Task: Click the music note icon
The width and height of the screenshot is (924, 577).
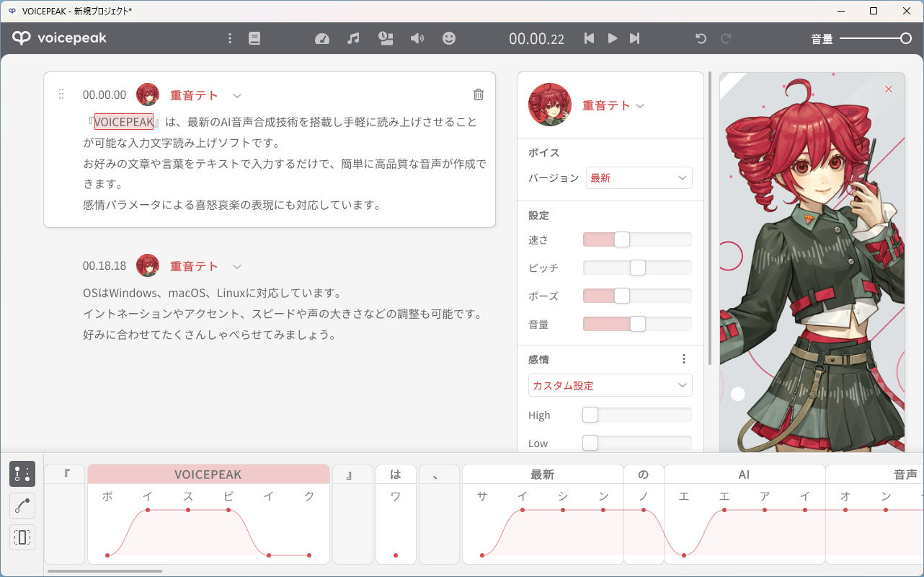Action: coord(353,38)
